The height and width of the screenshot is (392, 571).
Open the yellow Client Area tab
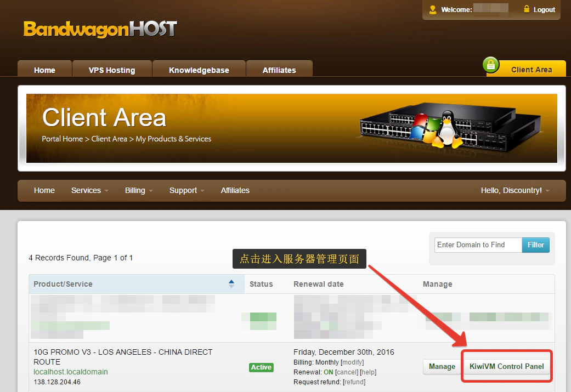[x=532, y=69]
